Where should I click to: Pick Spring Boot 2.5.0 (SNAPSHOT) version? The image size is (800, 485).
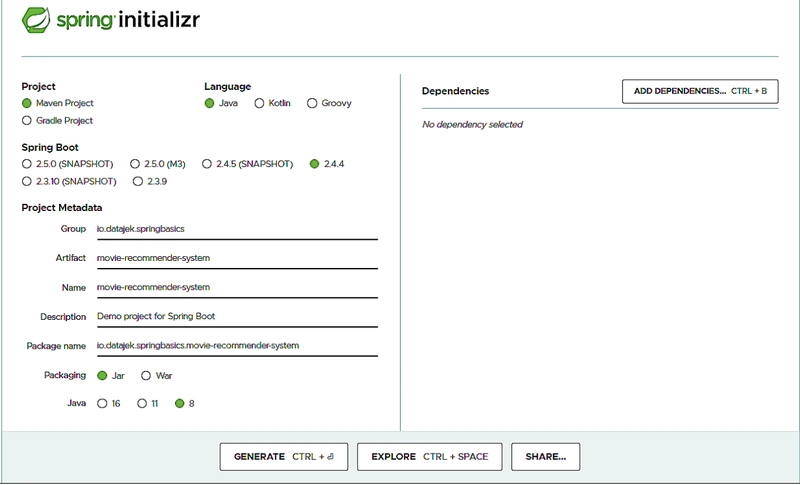click(27, 164)
